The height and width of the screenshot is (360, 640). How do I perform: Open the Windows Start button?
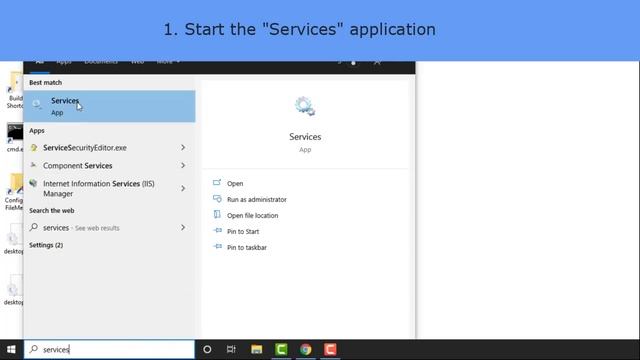(11, 349)
